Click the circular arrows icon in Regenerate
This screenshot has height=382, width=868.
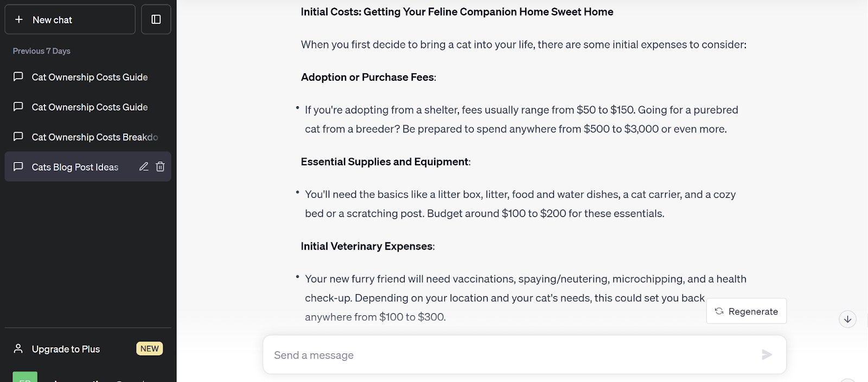(x=719, y=311)
